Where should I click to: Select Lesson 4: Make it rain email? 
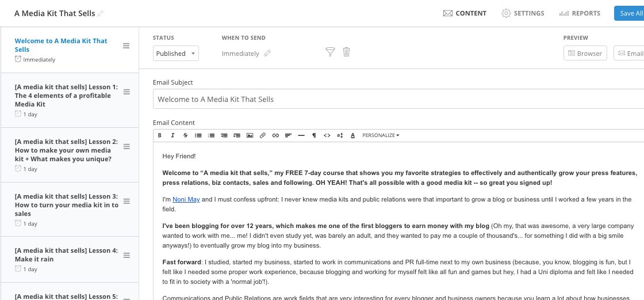70,259
